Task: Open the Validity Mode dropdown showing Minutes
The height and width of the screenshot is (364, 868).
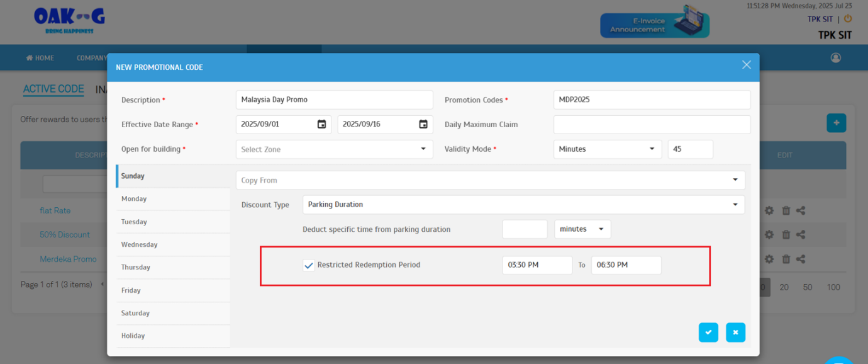Action: pyautogui.click(x=606, y=149)
